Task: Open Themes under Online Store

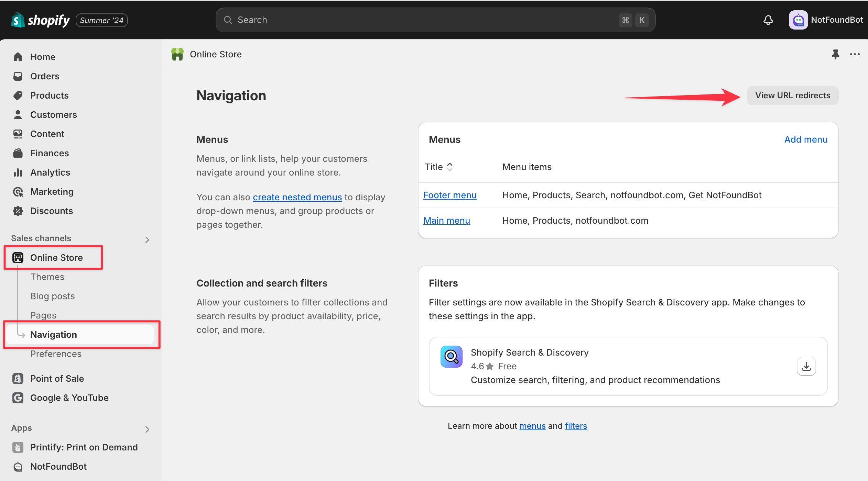Action: tap(47, 277)
